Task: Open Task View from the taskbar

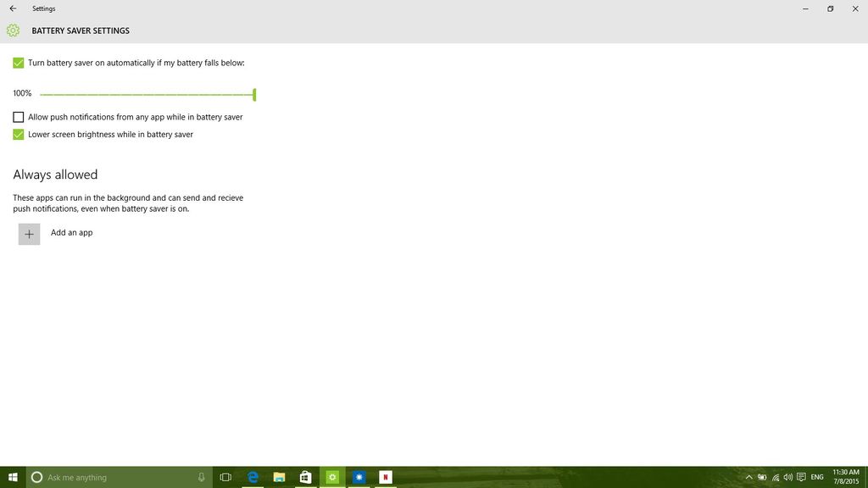Action: (x=225, y=477)
